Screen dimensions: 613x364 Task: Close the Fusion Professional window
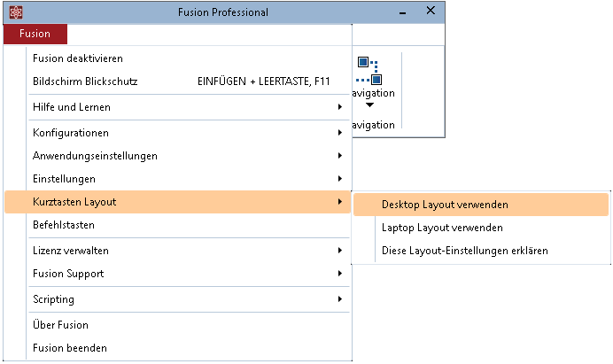(x=430, y=12)
